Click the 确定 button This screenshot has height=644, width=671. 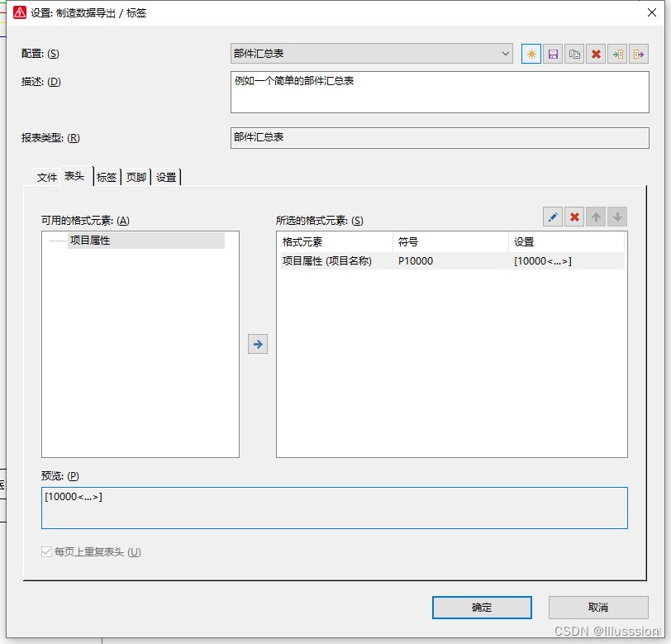(x=482, y=608)
